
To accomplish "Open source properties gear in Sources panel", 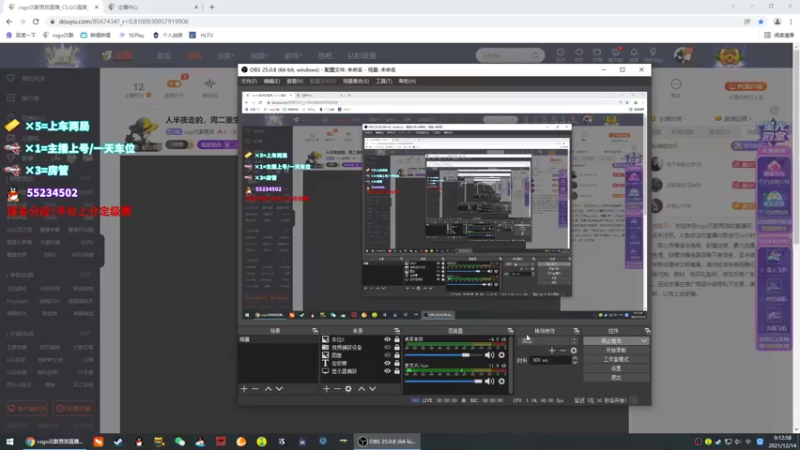I will pos(348,389).
